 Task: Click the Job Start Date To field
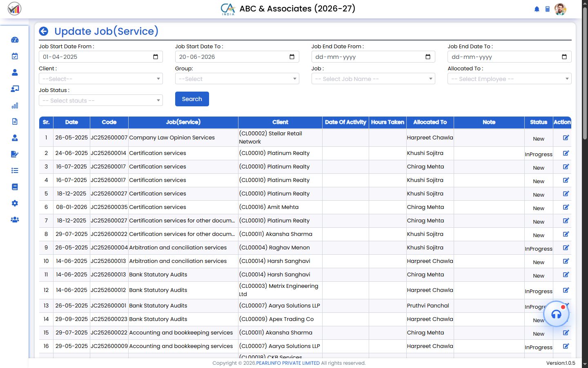pyautogui.click(x=237, y=57)
